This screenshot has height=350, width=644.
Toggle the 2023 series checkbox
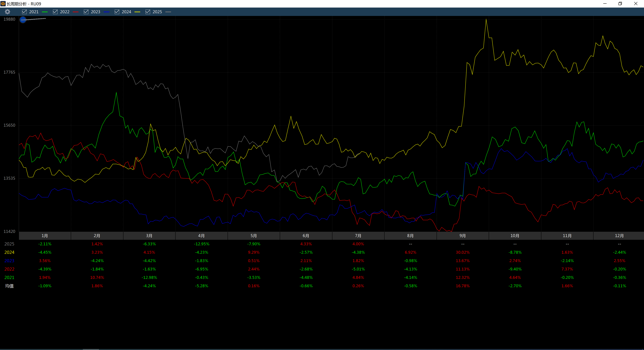click(86, 12)
